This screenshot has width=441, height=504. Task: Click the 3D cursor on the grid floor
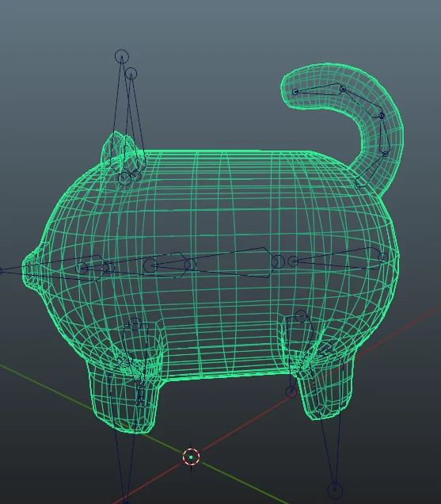click(191, 456)
